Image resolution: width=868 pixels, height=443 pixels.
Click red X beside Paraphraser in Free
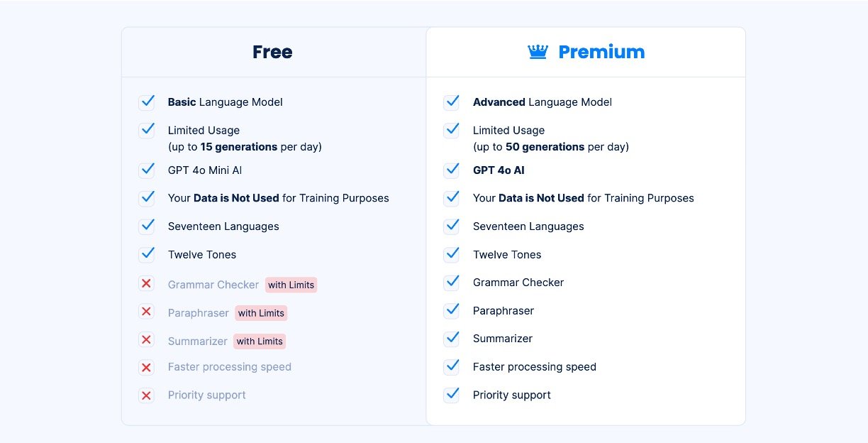click(x=147, y=312)
